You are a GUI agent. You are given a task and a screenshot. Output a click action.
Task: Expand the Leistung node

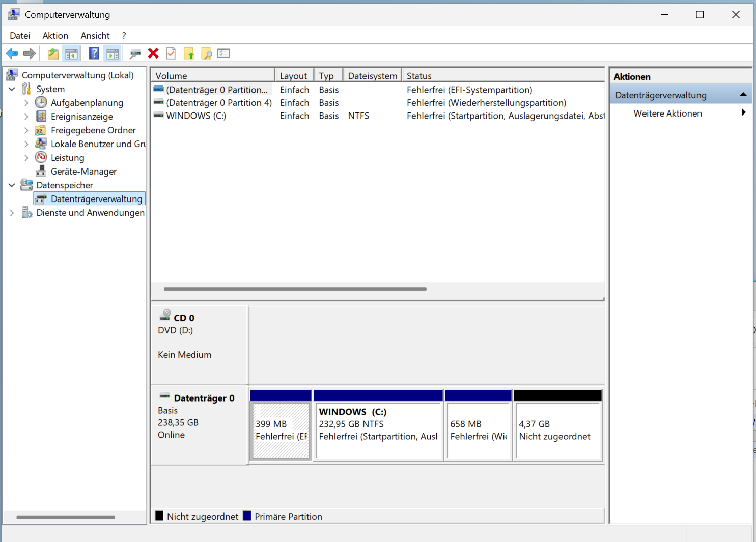tap(26, 158)
